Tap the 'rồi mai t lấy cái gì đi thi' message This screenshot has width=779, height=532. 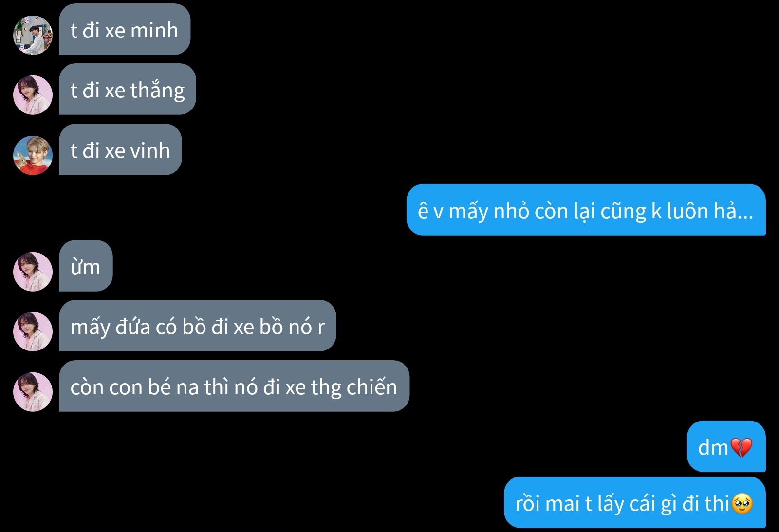point(635,502)
